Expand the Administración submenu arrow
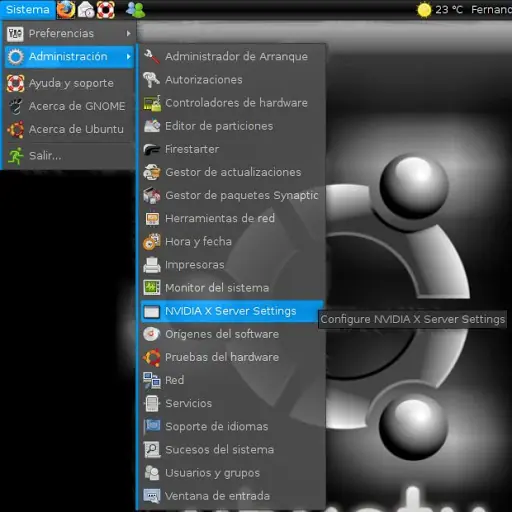The width and height of the screenshot is (512, 512). click(129, 57)
